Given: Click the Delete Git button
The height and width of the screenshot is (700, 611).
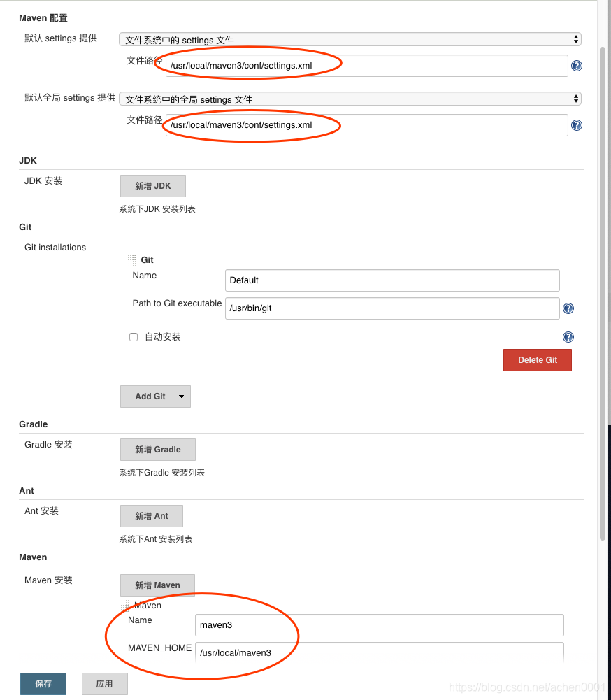Looking at the screenshot, I should pyautogui.click(x=538, y=360).
